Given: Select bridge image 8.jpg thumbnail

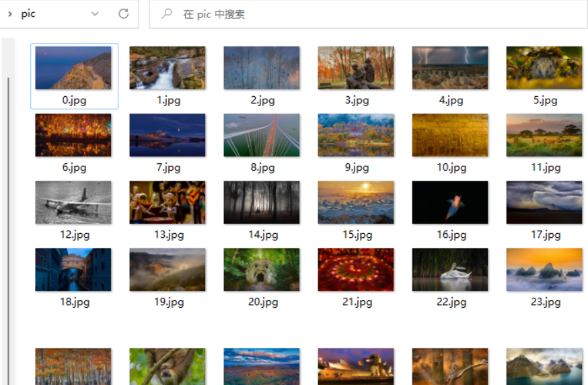Looking at the screenshot, I should [x=262, y=135].
